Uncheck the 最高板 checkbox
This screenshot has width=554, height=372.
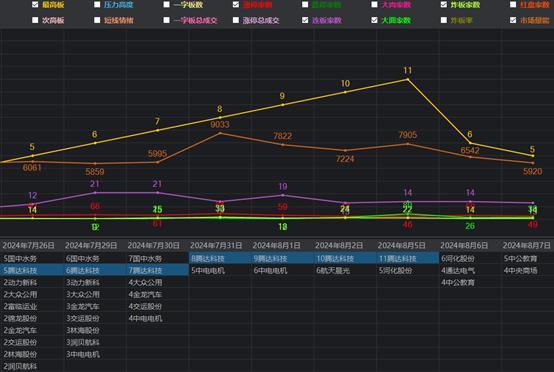(35, 5)
